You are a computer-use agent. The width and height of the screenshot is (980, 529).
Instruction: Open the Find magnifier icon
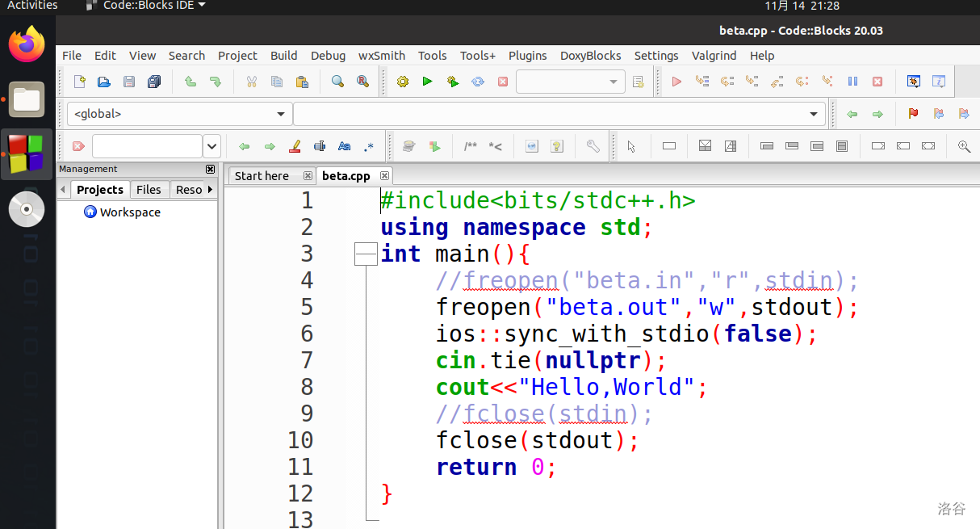[337, 82]
